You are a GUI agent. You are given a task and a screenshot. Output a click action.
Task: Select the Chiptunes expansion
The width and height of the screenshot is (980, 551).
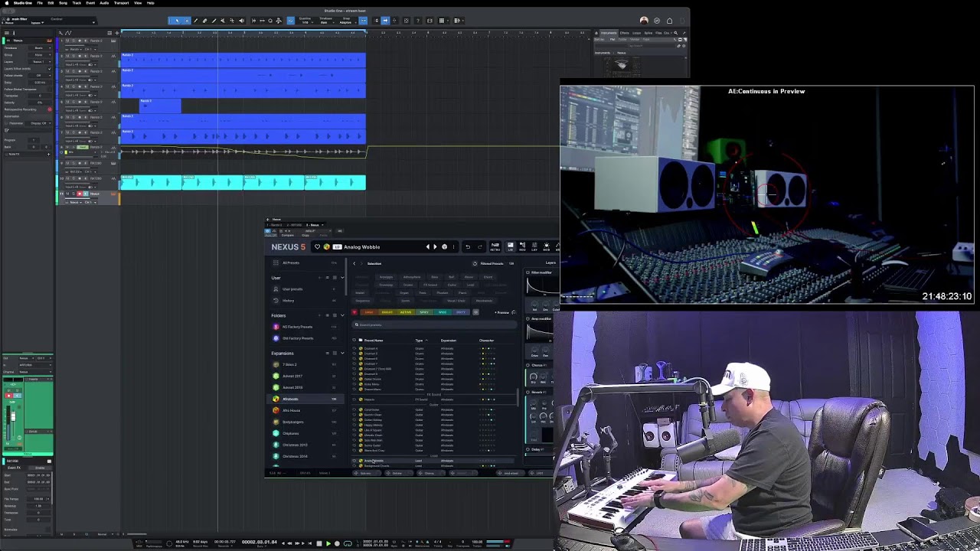290,433
